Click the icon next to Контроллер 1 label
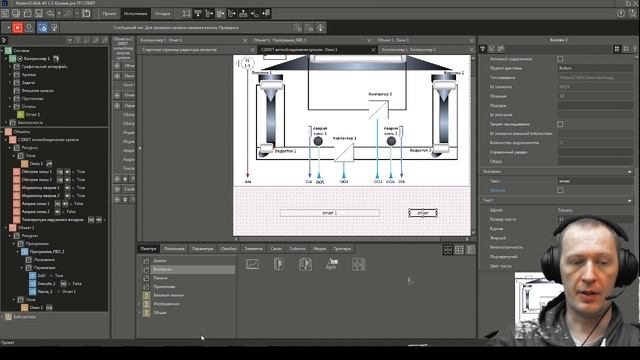The image size is (640, 360). click(x=56, y=59)
